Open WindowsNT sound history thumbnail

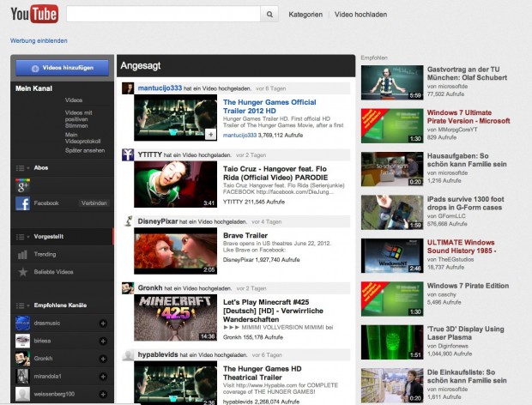click(392, 256)
